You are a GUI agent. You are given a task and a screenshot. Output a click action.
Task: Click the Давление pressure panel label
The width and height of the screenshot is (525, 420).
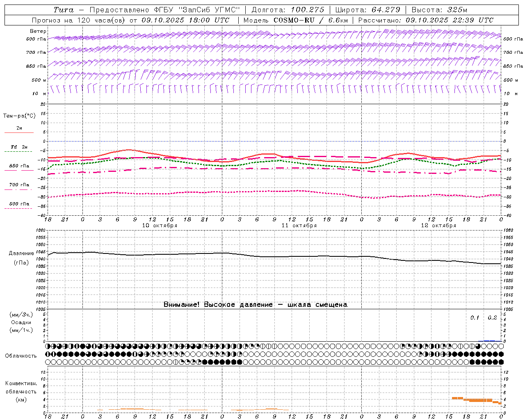21,253
